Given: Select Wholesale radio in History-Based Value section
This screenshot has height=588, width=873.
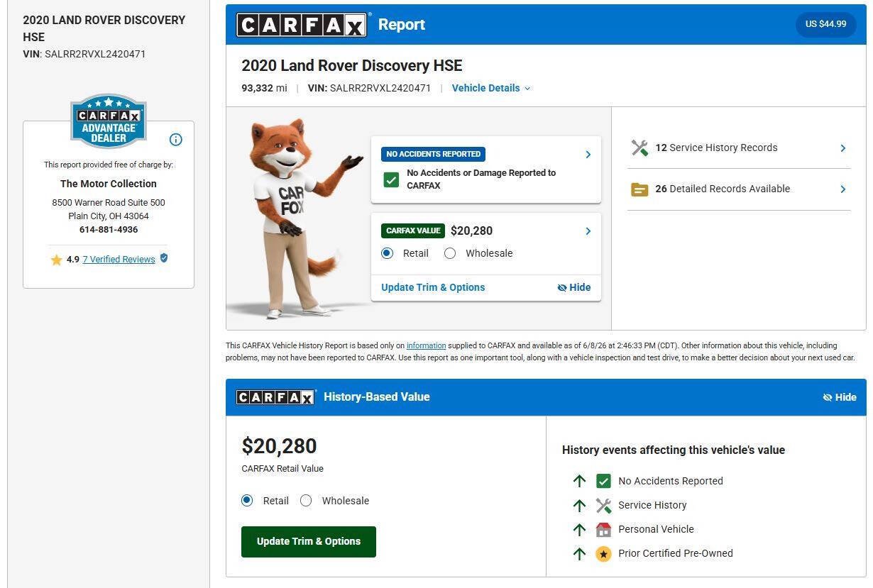Looking at the screenshot, I should coord(306,501).
